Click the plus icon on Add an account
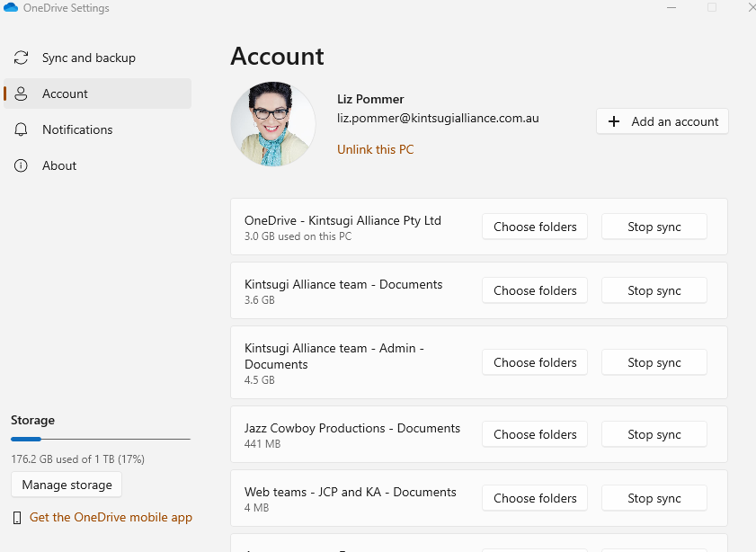The width and height of the screenshot is (756, 552). pyautogui.click(x=614, y=121)
